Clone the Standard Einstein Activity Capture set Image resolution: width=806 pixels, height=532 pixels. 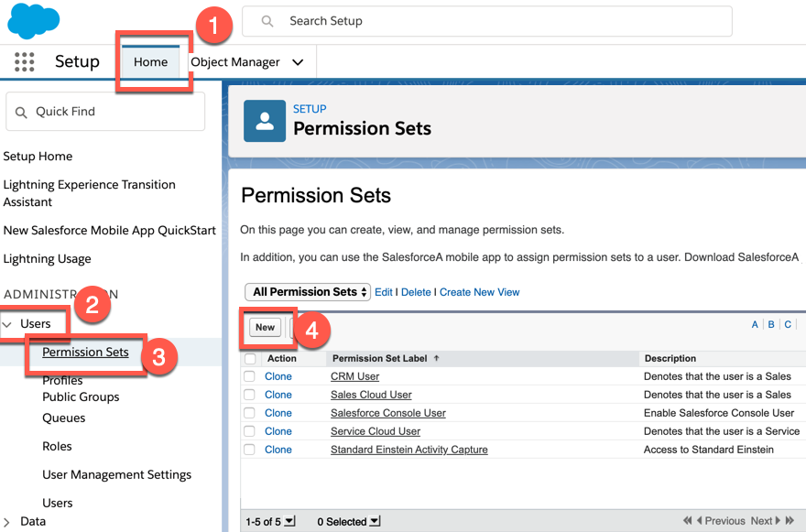[278, 450]
